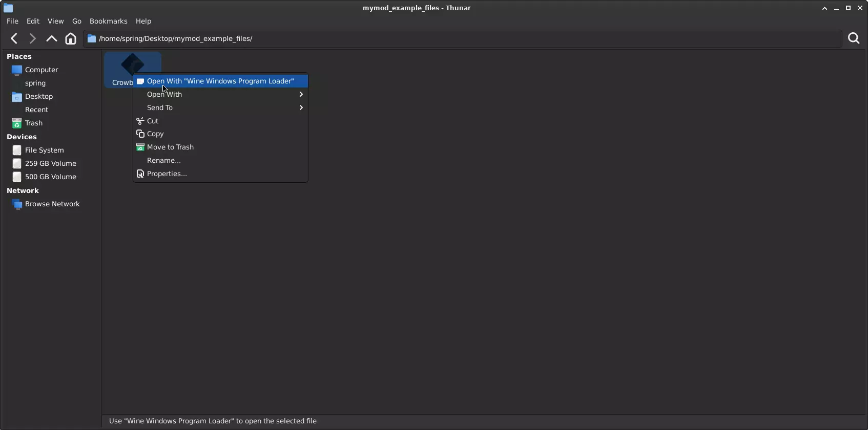Click the Browse Network icon
The width and height of the screenshot is (868, 430).
click(x=17, y=204)
